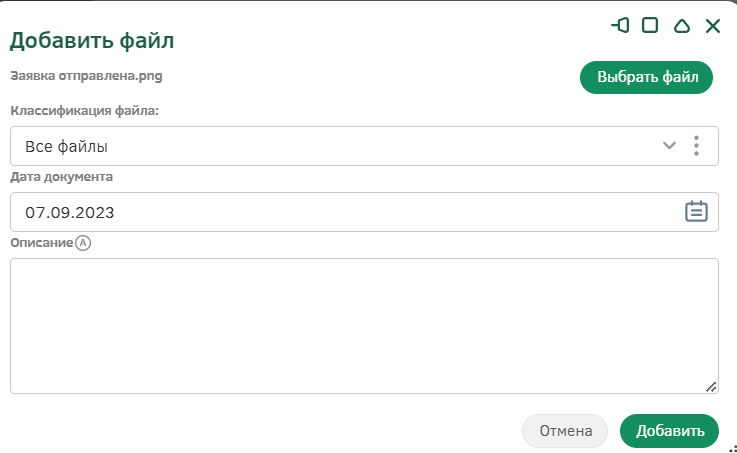This screenshot has width=737, height=453.
Task: Click the file name Заявка отправлена.png
Action: pos(86,76)
